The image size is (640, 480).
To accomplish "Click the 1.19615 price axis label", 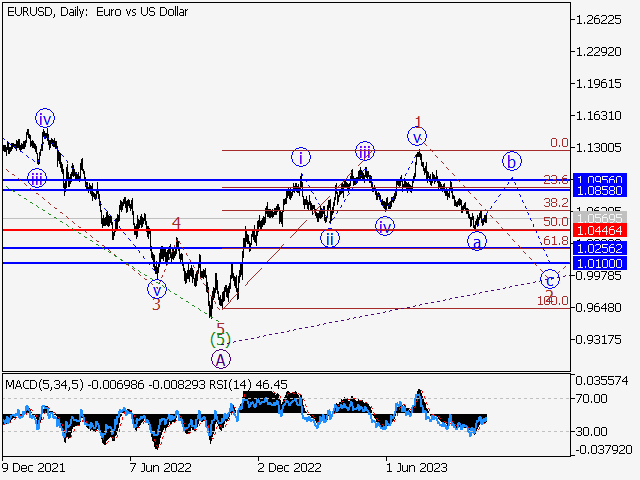I will (598, 84).
